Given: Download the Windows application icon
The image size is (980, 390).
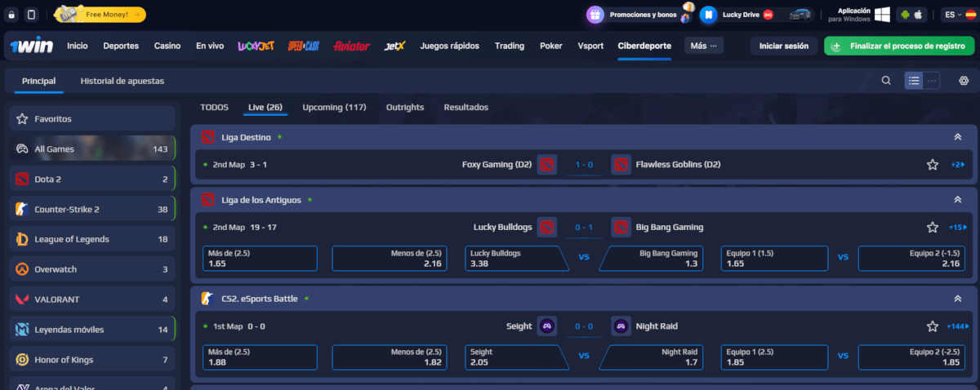Looking at the screenshot, I should 882,15.
